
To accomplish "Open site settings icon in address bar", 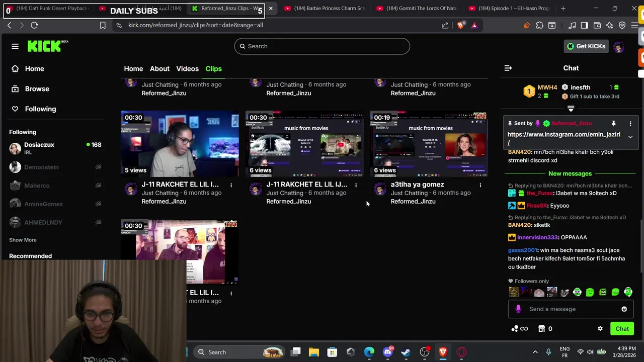I will click(119, 25).
